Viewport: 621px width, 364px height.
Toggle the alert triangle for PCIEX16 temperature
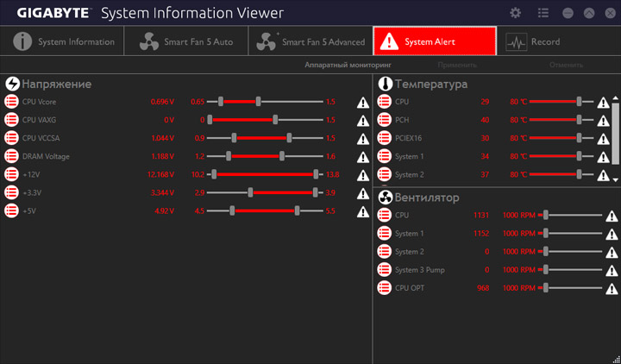tap(603, 139)
